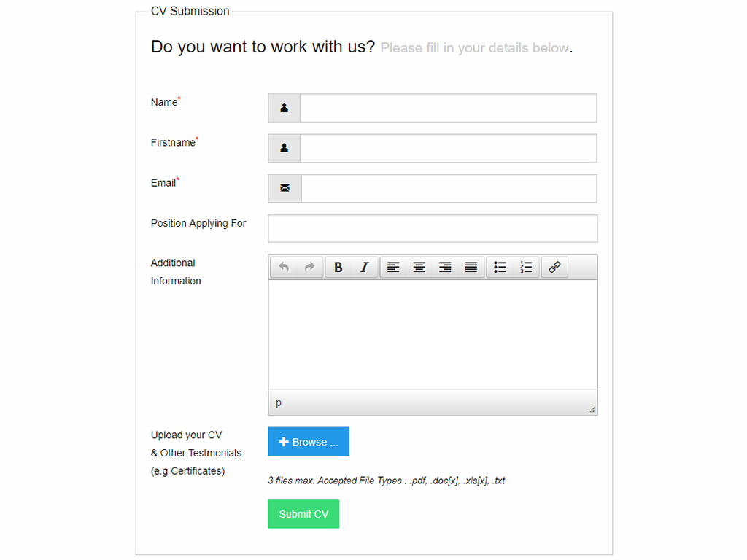
Task: Justify text in the editor
Action: [471, 268]
